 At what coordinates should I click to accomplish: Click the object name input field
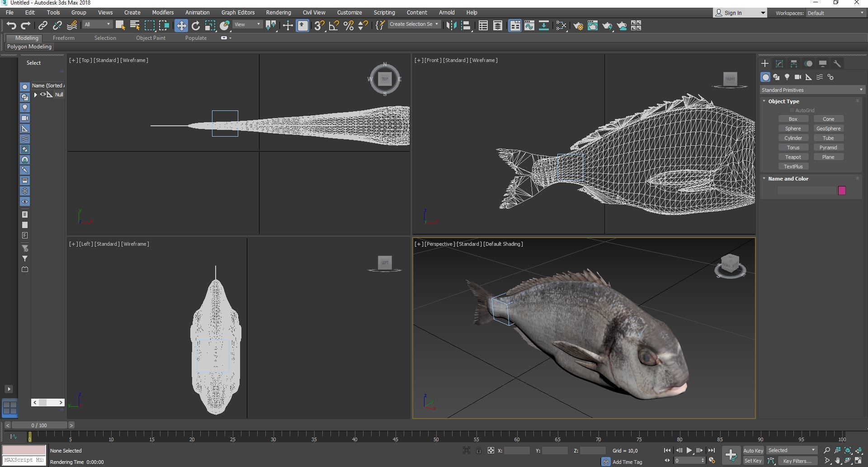coord(807,191)
